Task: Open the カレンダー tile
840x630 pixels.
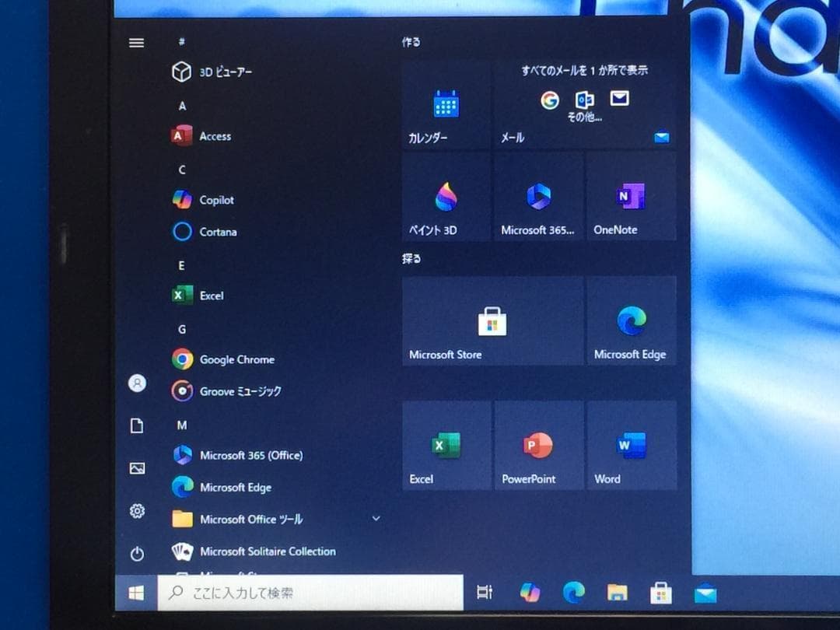Action: (446, 104)
